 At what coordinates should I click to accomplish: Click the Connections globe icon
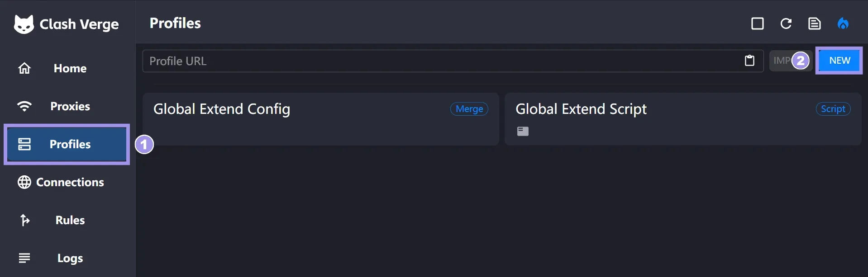click(24, 182)
